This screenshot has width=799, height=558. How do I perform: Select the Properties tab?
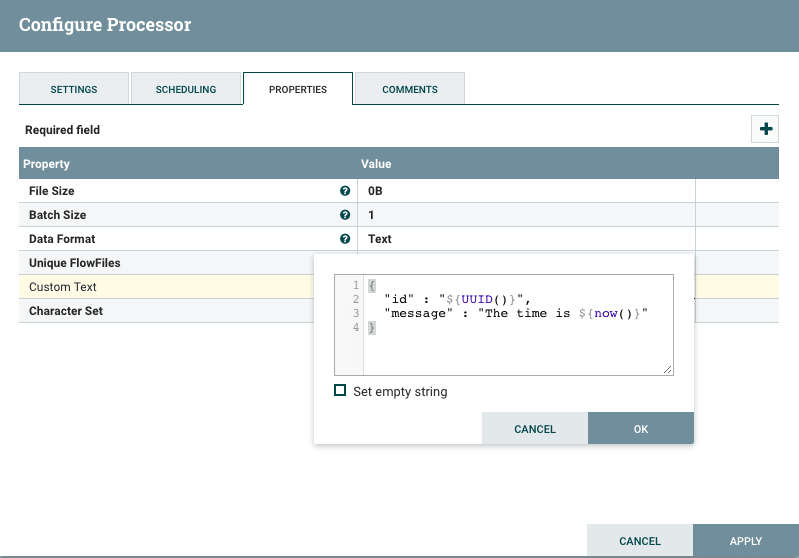(298, 89)
